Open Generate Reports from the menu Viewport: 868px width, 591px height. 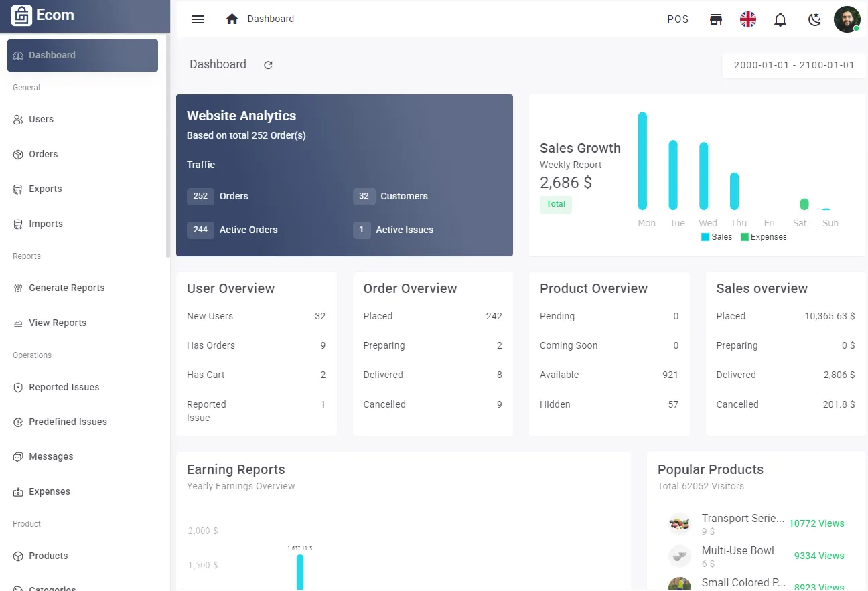66,288
